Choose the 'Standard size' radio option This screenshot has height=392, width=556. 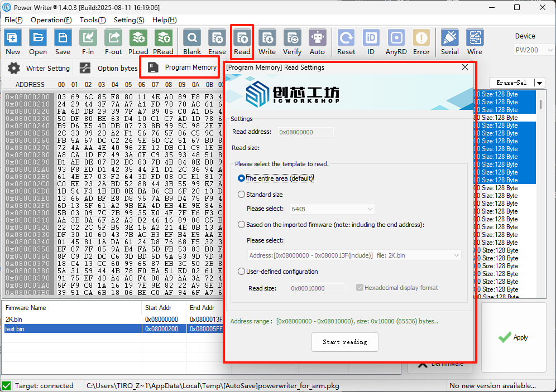(x=241, y=195)
